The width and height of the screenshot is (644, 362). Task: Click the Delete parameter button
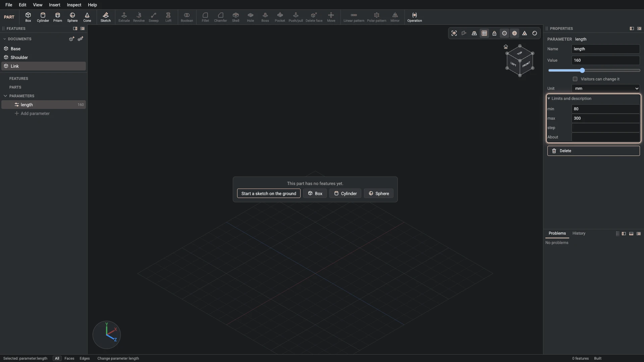pos(594,151)
